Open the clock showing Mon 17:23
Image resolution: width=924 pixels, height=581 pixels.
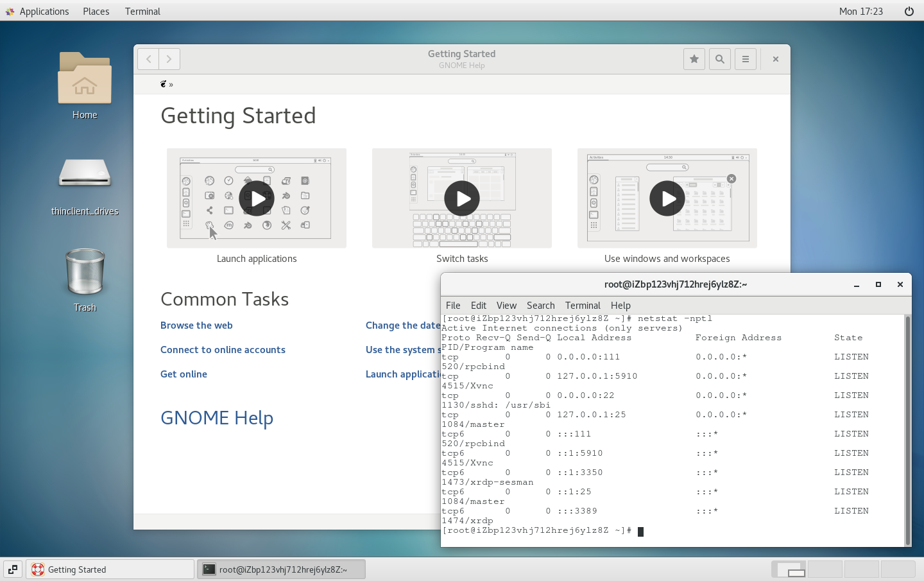861,12
